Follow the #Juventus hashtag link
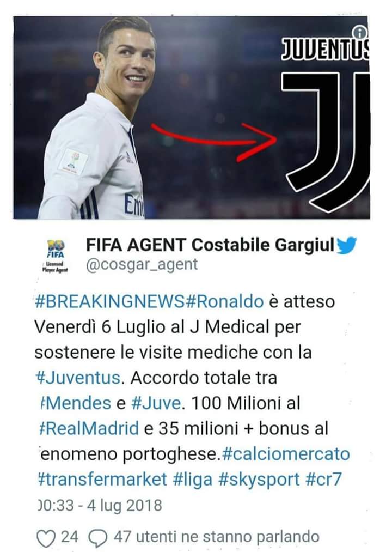 78,378
